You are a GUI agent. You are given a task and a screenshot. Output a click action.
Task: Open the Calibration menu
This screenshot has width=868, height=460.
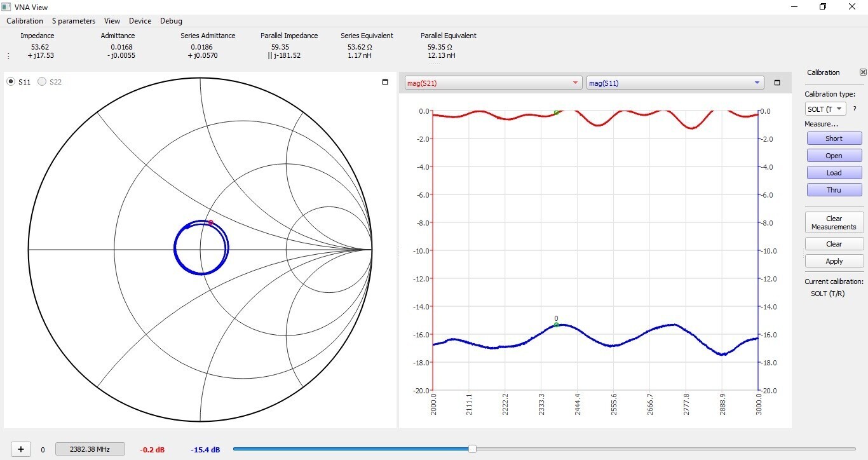[25, 21]
